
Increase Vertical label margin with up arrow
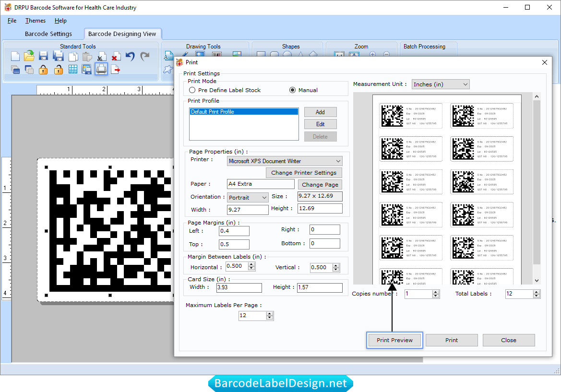(x=335, y=266)
